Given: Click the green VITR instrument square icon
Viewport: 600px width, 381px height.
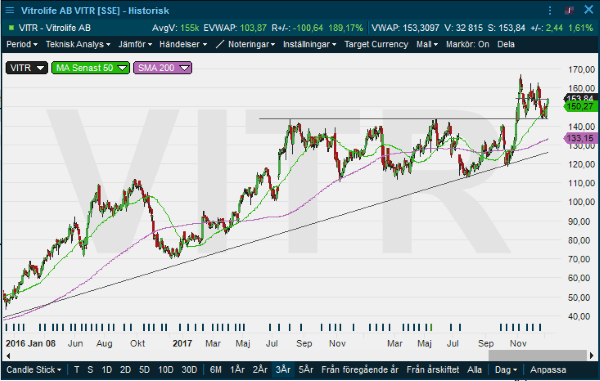Looking at the screenshot, I should pyautogui.click(x=11, y=28).
